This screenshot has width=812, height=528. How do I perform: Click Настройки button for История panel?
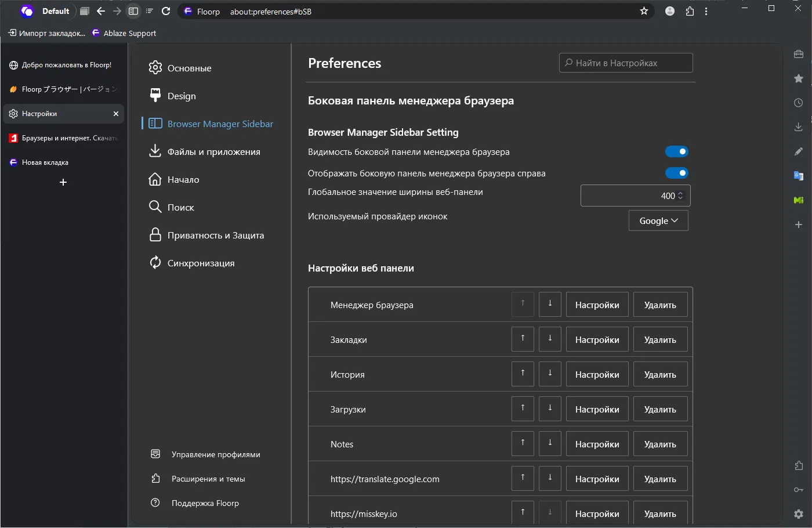[x=597, y=374]
